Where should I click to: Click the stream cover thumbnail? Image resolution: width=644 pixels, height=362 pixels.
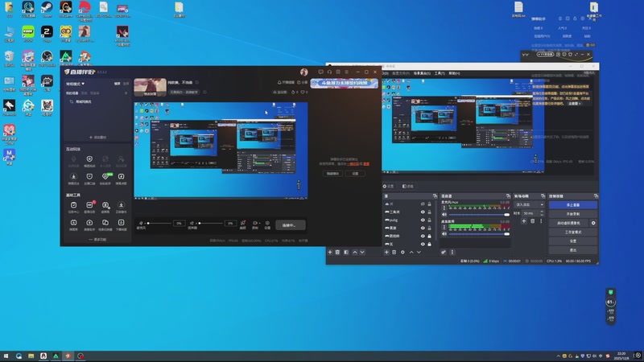click(x=151, y=87)
